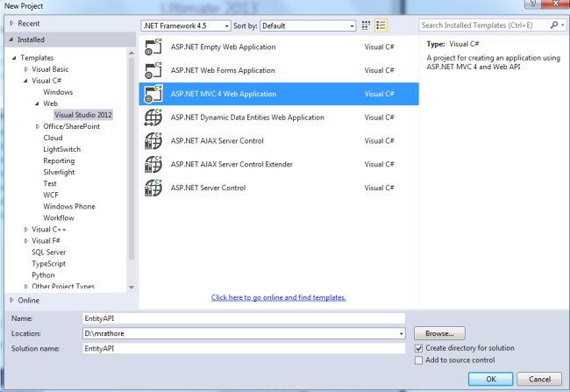
Task: Select ASP.NET AJAX Server Control Extender name
Action: pyautogui.click(x=232, y=164)
